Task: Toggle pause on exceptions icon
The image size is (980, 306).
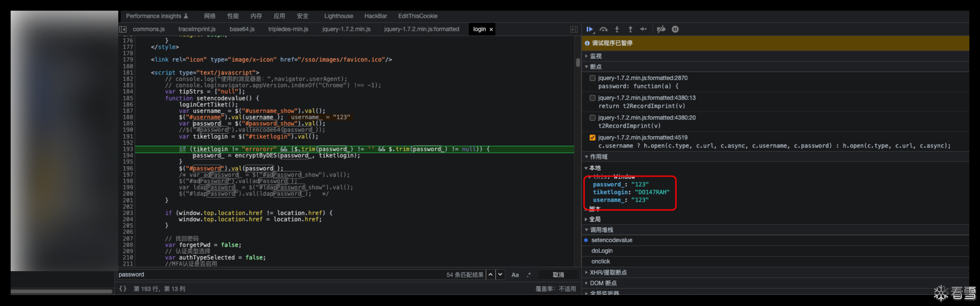Action: (x=675, y=29)
